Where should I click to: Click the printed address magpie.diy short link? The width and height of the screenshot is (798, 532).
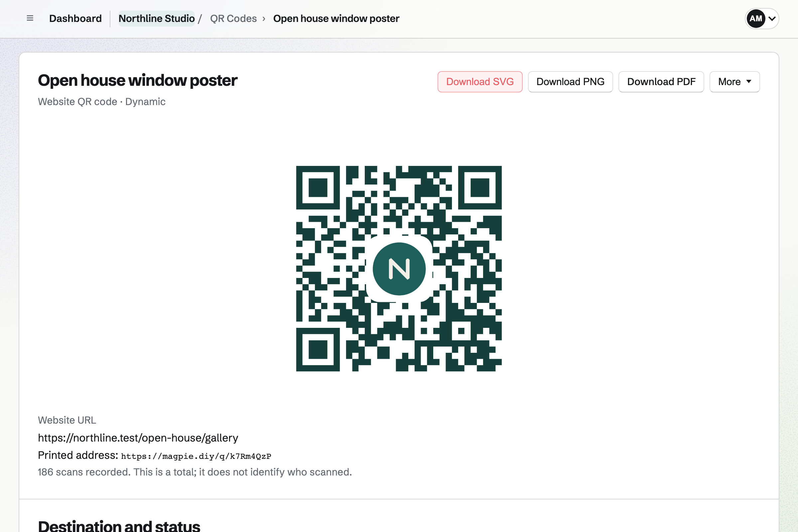point(196,456)
